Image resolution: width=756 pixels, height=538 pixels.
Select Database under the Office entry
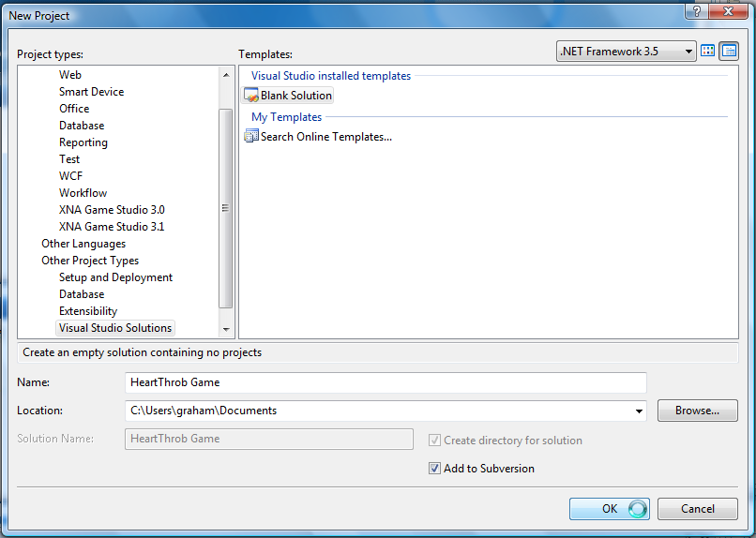pos(82,126)
